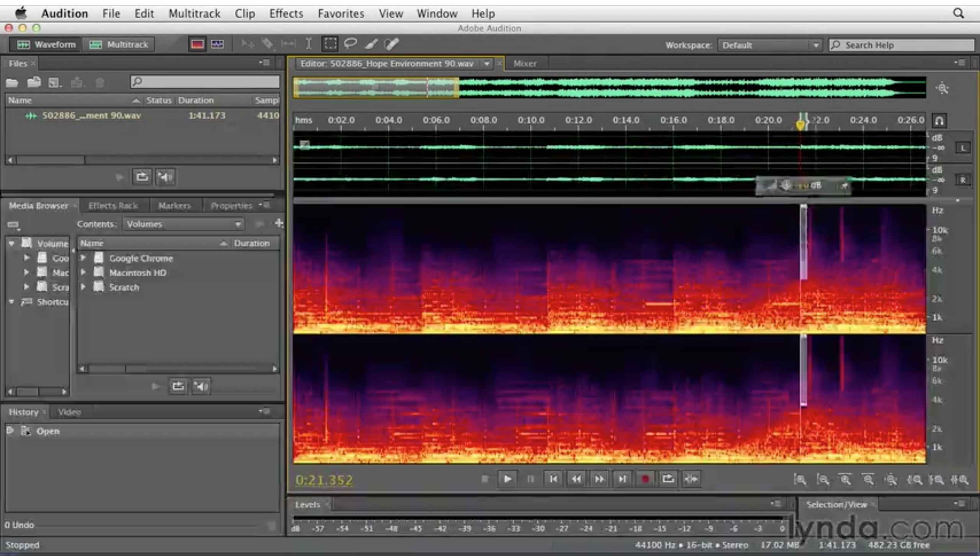Open the Effects menu
This screenshot has width=980, height=556.
(x=286, y=13)
